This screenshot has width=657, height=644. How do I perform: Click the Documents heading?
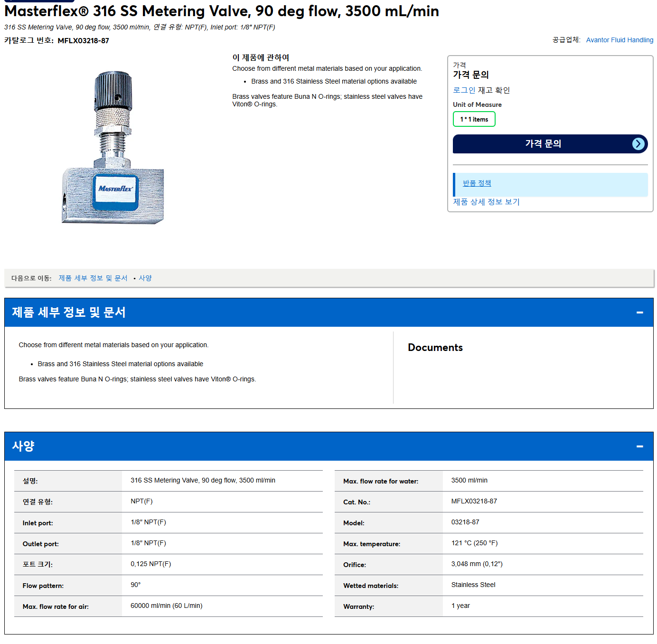point(435,348)
